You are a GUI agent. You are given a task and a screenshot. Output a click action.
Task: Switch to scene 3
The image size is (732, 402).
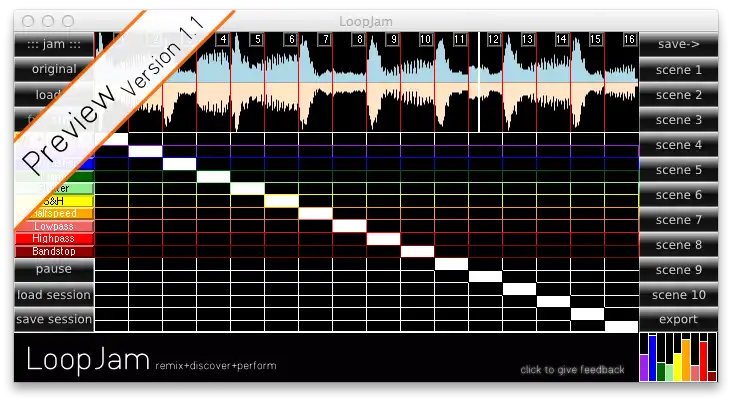678,120
